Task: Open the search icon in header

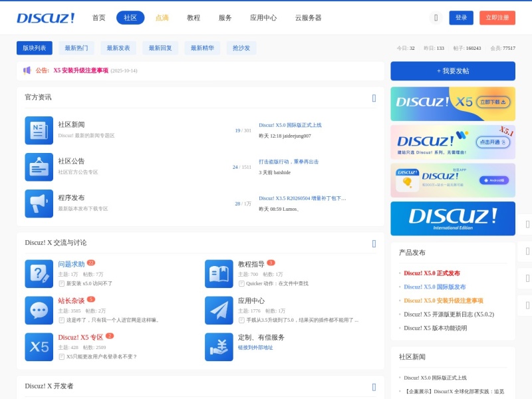Action: click(x=436, y=18)
